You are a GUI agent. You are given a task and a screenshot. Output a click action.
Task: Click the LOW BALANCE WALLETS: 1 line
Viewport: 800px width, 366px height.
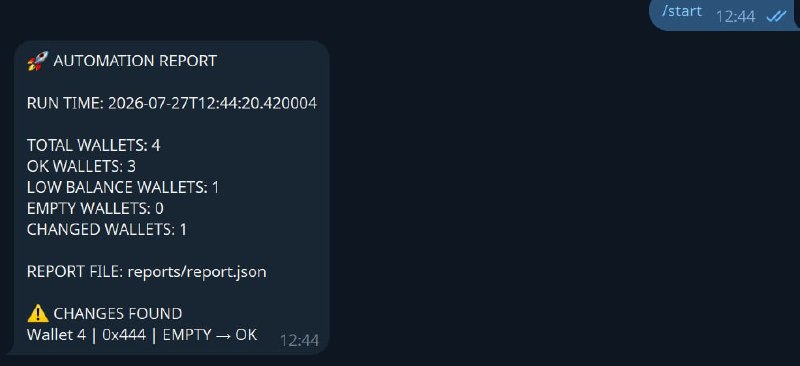(123, 187)
